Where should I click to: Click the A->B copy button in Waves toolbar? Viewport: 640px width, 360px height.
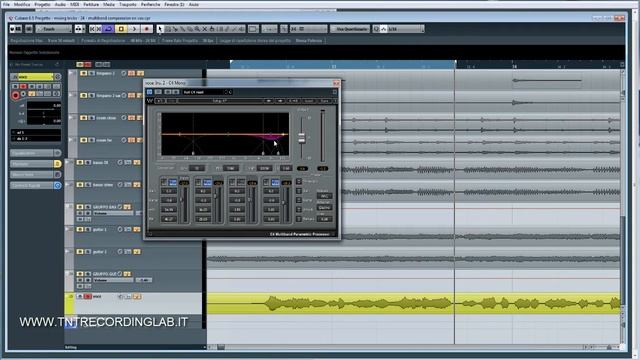coord(293,100)
